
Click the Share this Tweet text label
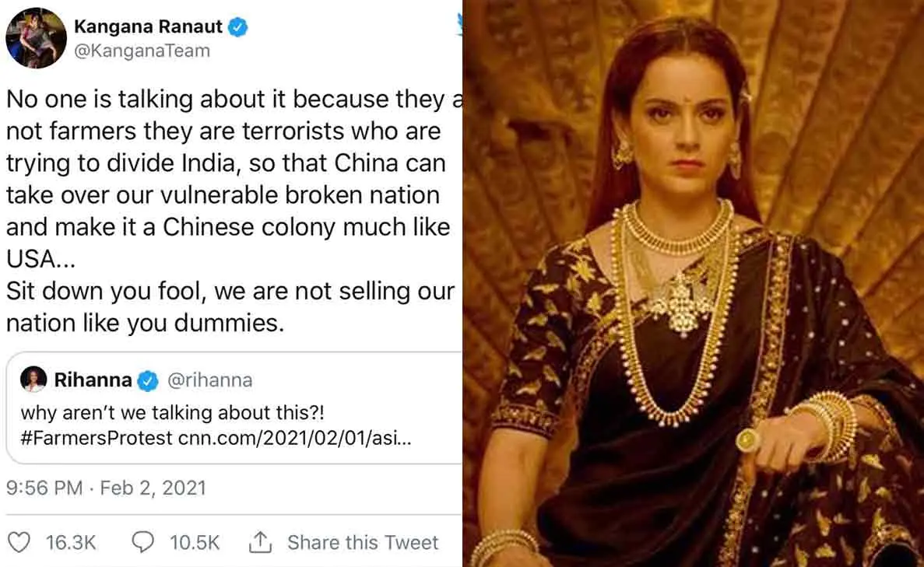360,542
